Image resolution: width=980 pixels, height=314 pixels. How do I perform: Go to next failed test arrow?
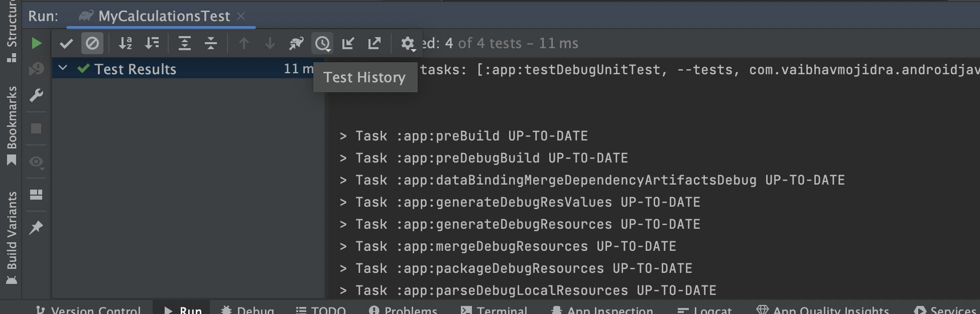pyautogui.click(x=270, y=44)
